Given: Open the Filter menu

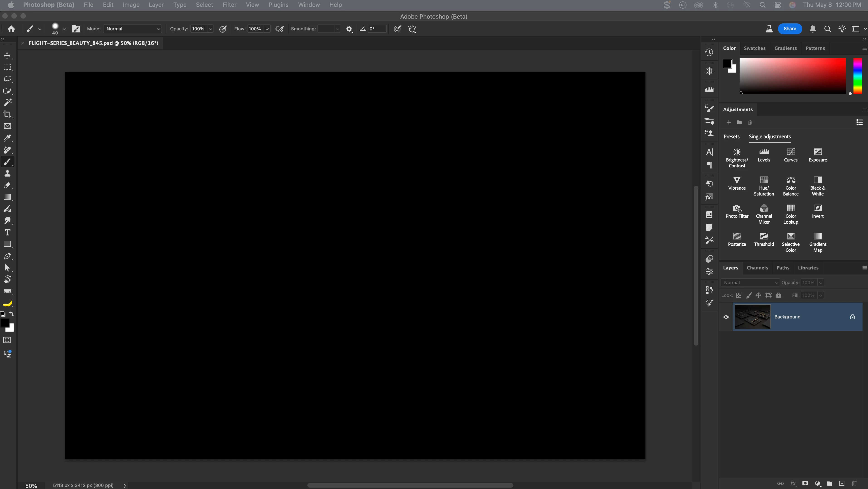Looking at the screenshot, I should tap(229, 5).
